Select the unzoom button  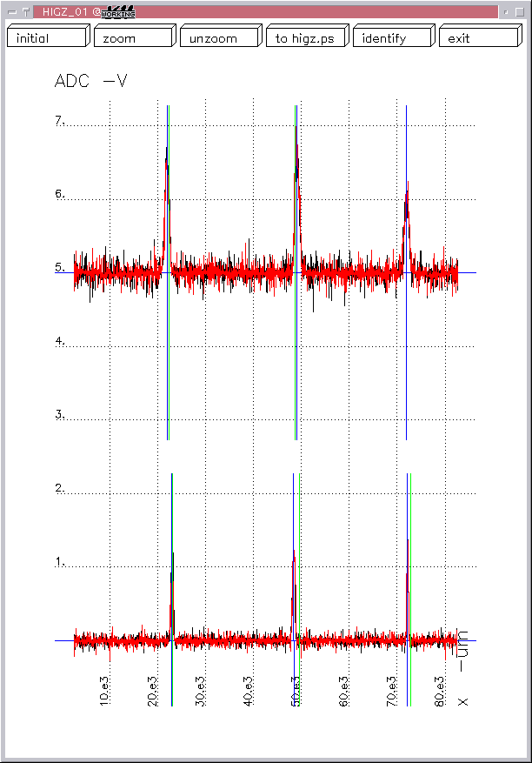click(222, 36)
